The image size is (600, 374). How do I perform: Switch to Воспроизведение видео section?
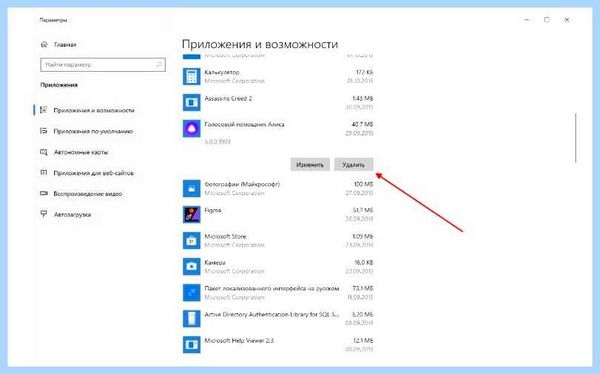point(88,194)
